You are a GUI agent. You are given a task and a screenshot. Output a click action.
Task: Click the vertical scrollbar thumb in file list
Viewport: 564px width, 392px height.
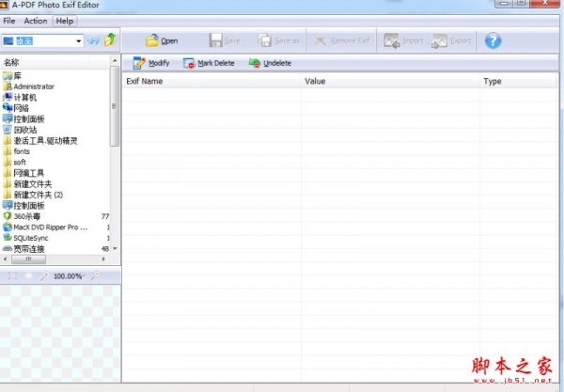pyautogui.click(x=115, y=106)
